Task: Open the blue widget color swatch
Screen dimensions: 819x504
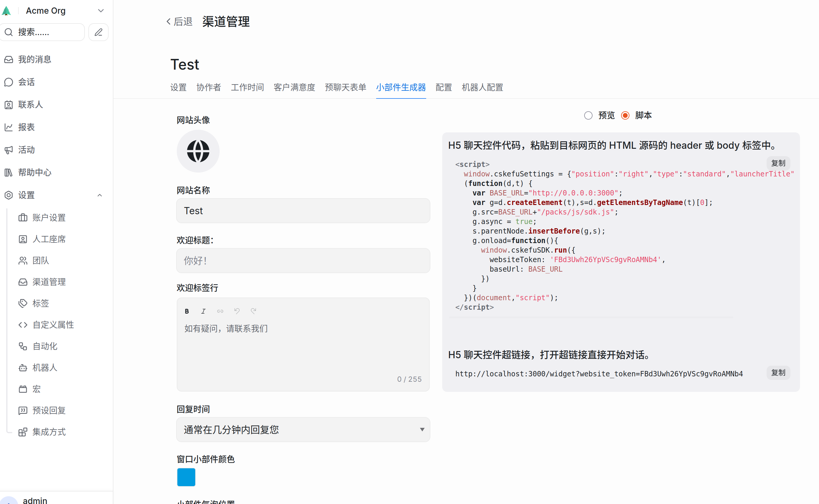Action: [x=186, y=477]
